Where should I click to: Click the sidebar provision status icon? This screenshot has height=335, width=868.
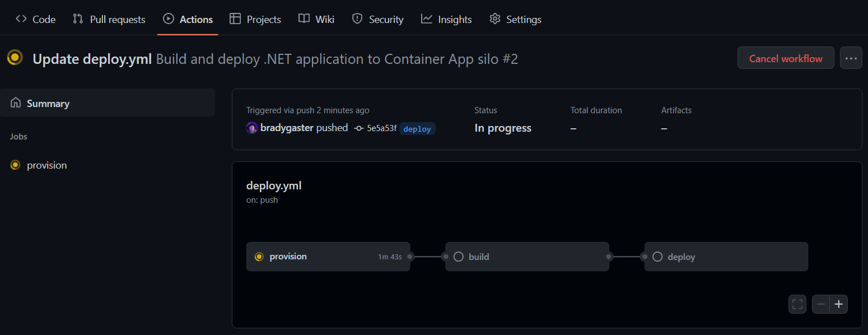(15, 165)
